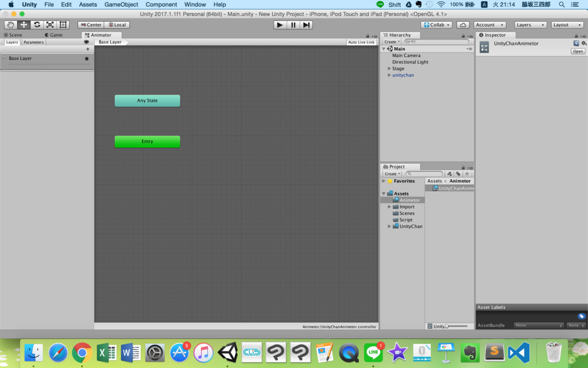This screenshot has height=368, width=588.
Task: Click the Hierarchy search field
Action: click(x=436, y=41)
